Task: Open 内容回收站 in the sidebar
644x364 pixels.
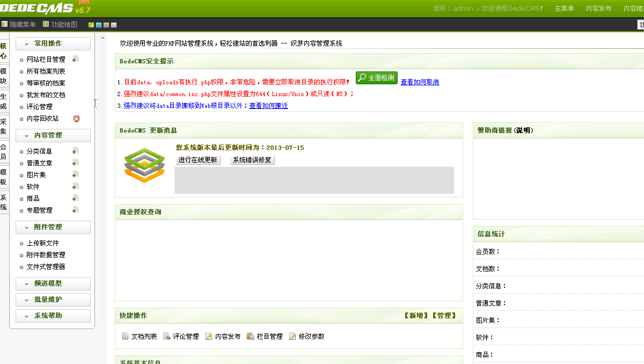Action: (42, 119)
